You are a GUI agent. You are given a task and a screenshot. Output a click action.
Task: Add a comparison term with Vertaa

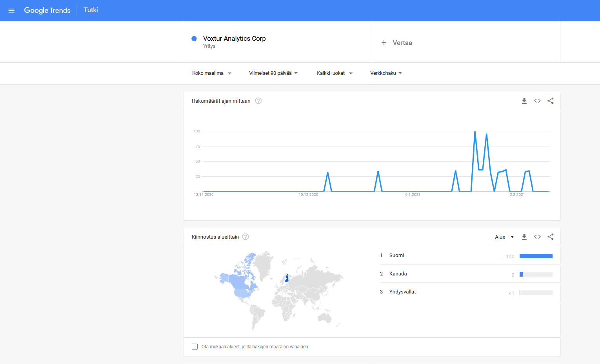(x=397, y=43)
